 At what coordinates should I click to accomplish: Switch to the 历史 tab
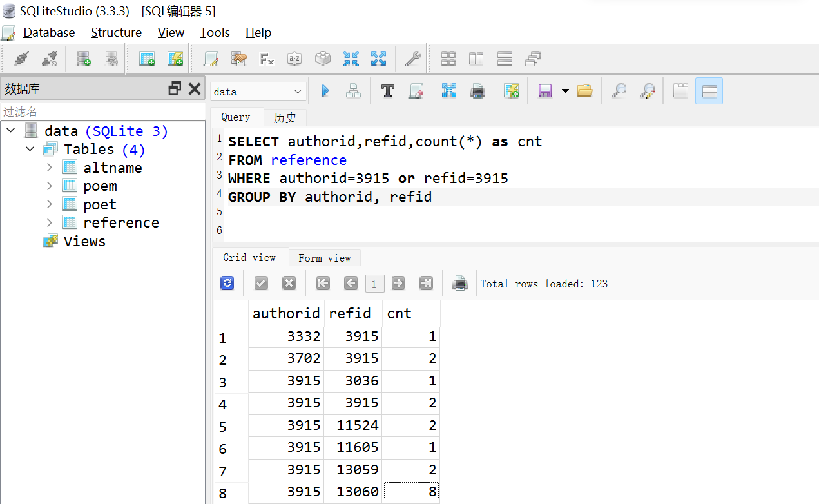(285, 117)
